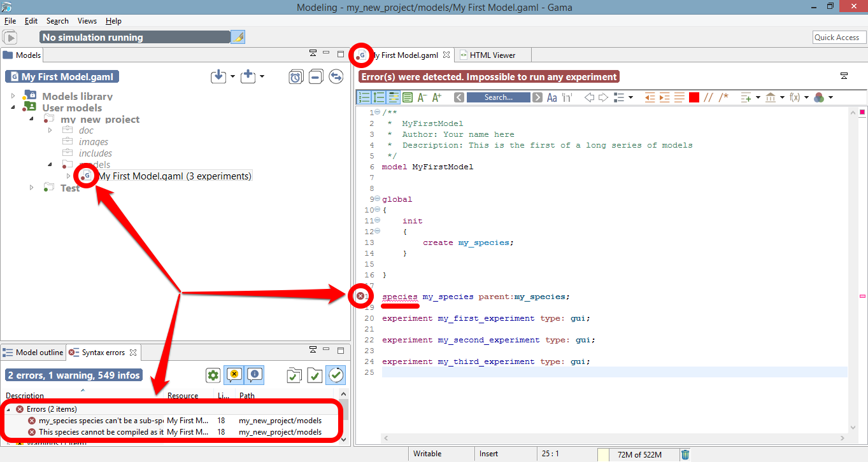Collapse the Errors (2 items) group
The width and height of the screenshot is (868, 462).
coord(8,409)
